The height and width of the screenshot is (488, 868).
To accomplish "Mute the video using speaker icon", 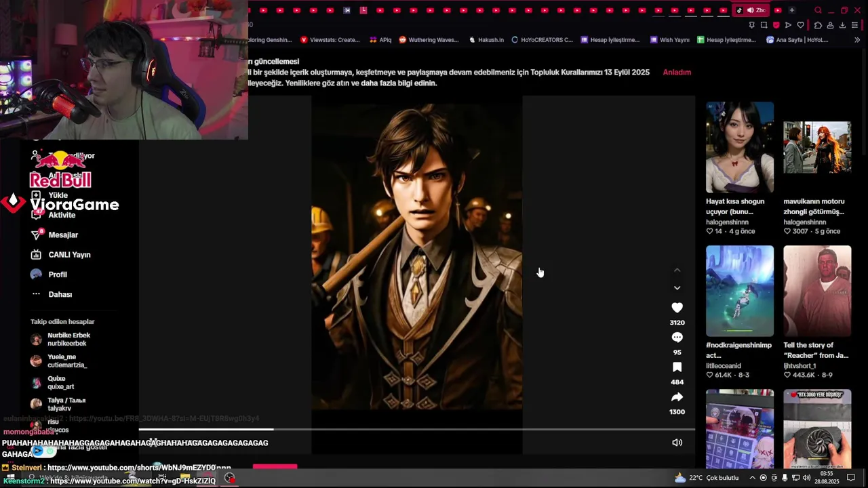I will point(677,443).
